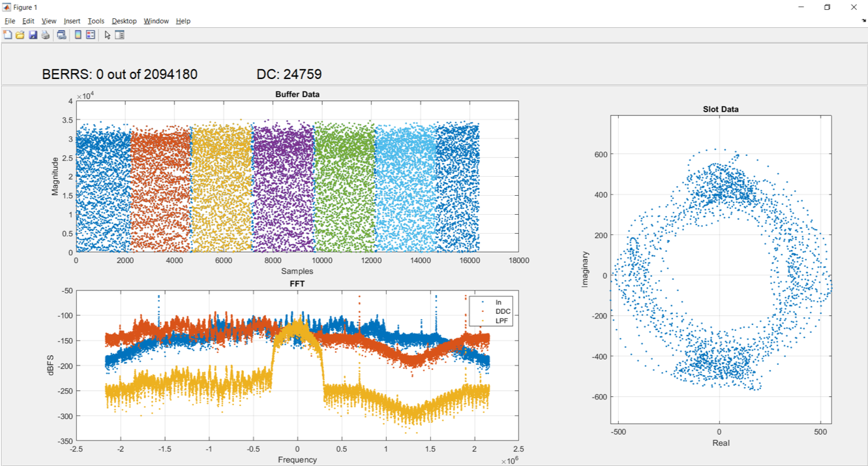The width and height of the screenshot is (868, 466).
Task: Click the dock figure arrow at top right
Action: point(863,21)
